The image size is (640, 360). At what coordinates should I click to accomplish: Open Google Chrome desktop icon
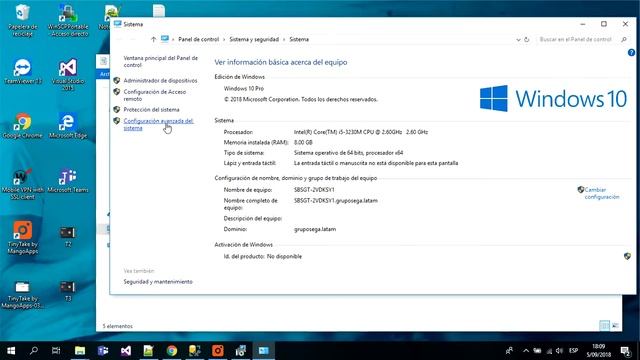click(x=22, y=126)
